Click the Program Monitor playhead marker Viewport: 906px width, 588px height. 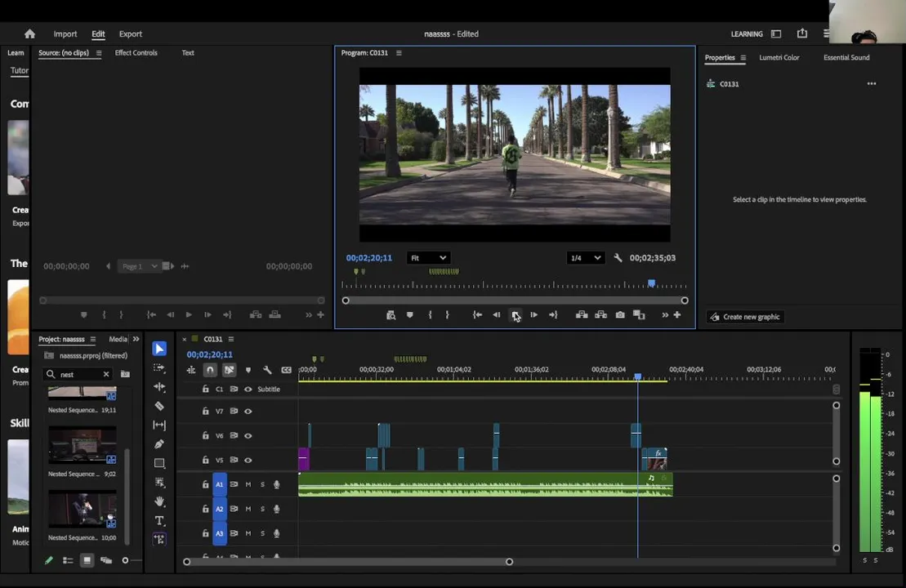651,283
